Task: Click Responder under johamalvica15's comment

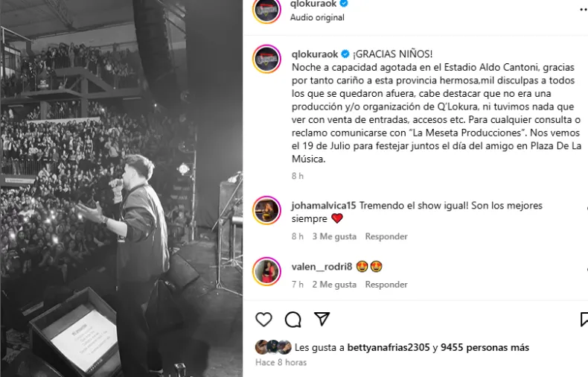Action: (386, 237)
